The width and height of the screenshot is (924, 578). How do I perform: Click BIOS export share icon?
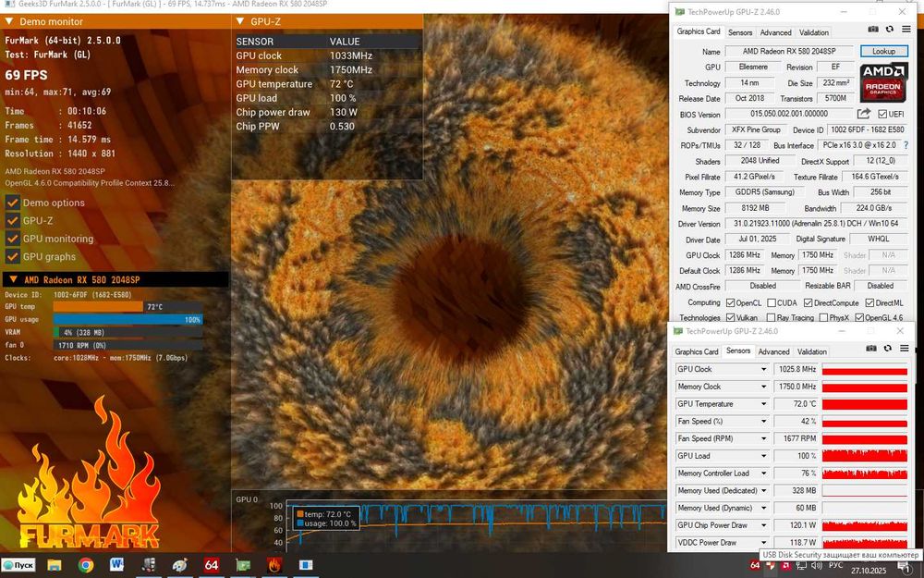click(864, 114)
